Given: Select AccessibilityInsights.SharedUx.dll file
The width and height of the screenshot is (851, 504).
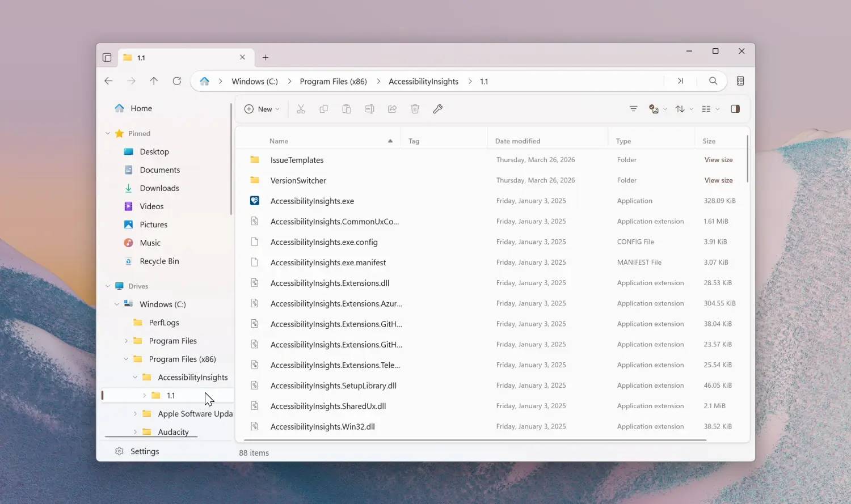Looking at the screenshot, I should point(492,406).
